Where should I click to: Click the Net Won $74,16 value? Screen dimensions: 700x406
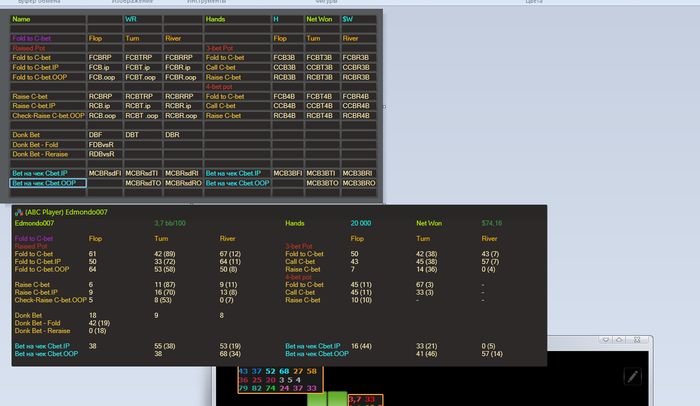pos(492,223)
